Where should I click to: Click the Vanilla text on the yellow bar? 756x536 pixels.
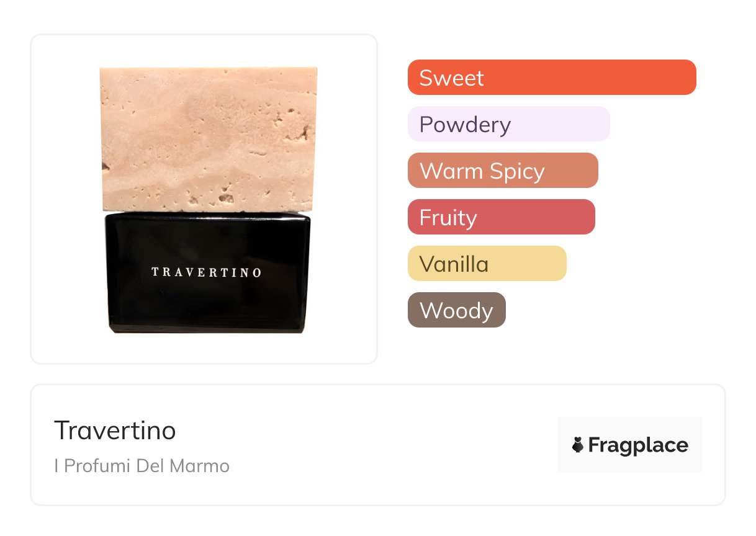pos(454,264)
